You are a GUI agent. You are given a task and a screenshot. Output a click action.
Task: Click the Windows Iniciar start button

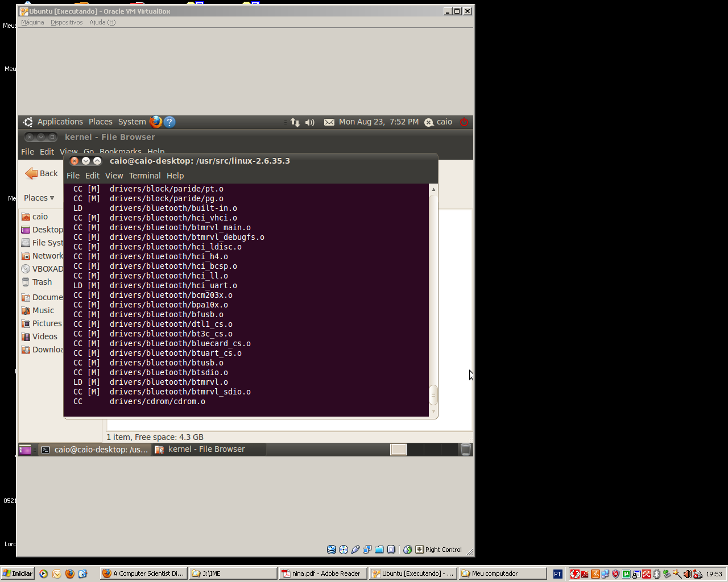18,573
